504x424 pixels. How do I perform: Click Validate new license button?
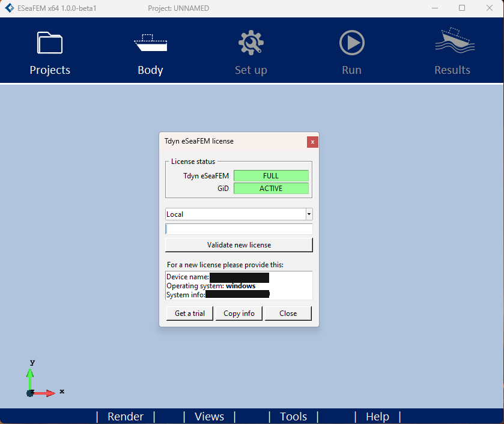239,245
